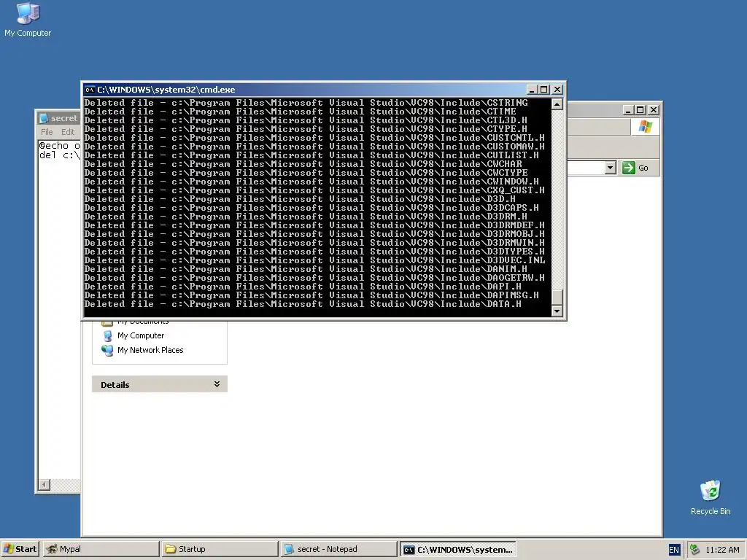Select My Network Places icon in sidebar
747x560 pixels.
click(x=108, y=351)
